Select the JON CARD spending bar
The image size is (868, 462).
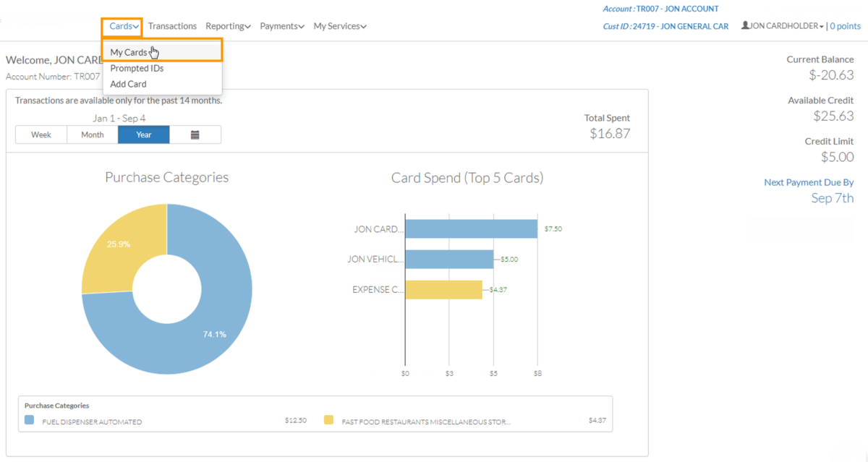coord(470,228)
